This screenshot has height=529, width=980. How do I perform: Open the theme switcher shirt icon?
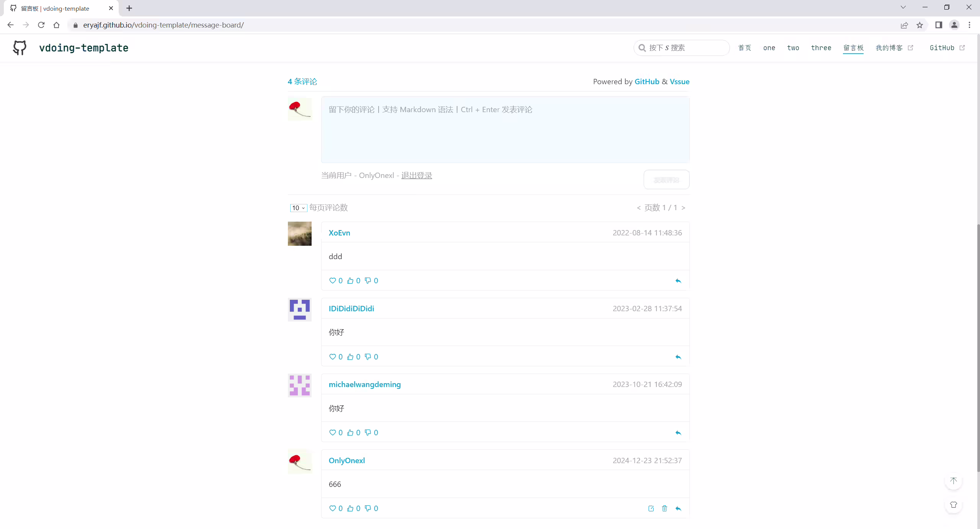point(954,505)
